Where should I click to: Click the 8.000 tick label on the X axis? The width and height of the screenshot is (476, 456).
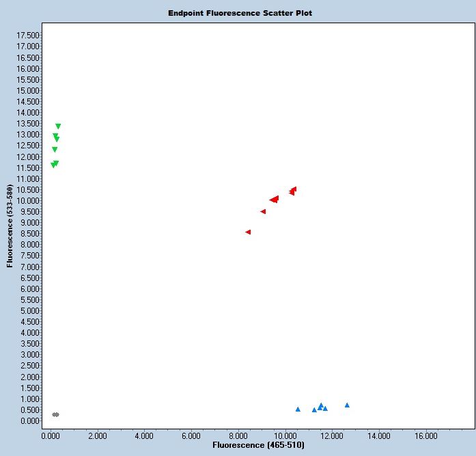[238, 435]
